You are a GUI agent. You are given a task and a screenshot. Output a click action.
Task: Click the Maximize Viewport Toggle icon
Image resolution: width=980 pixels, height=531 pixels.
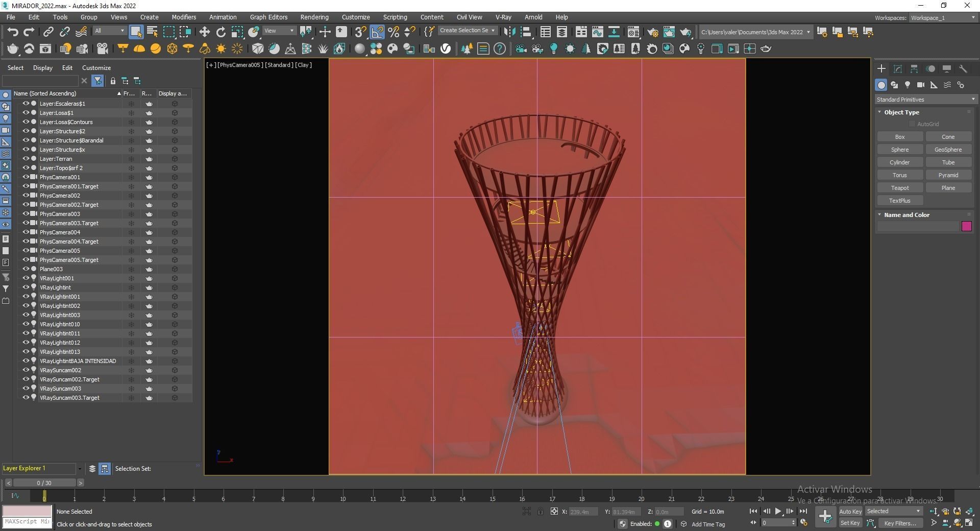969,522
